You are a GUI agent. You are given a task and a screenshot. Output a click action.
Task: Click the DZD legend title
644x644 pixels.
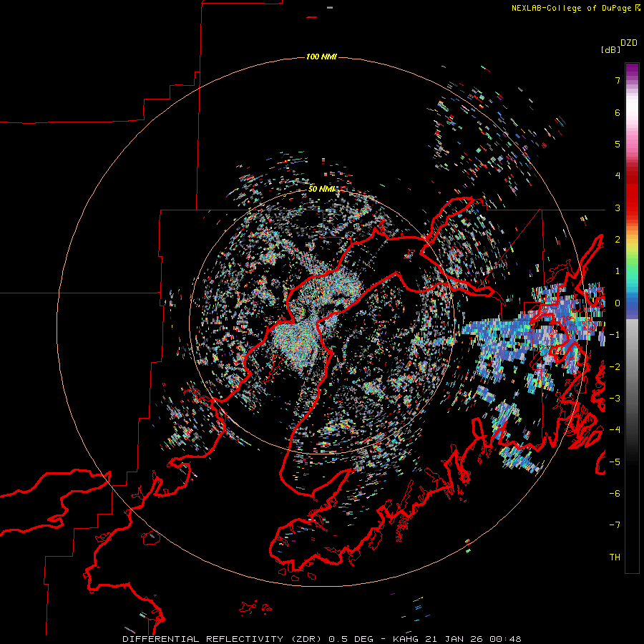point(629,43)
